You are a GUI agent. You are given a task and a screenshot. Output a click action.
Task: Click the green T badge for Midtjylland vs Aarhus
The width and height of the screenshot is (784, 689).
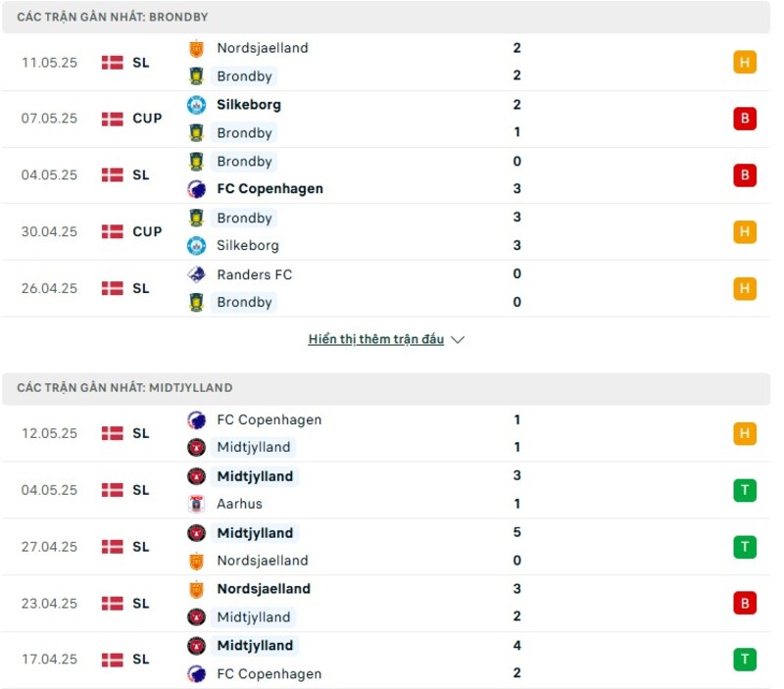(x=745, y=490)
